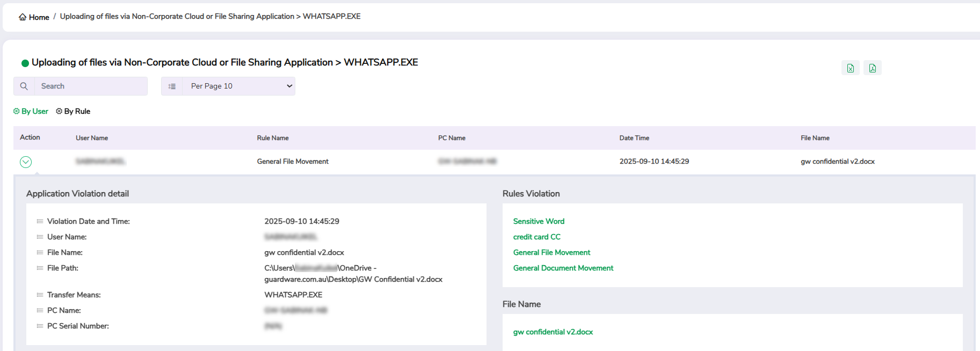Open the credit card CC rule

[x=536, y=237]
